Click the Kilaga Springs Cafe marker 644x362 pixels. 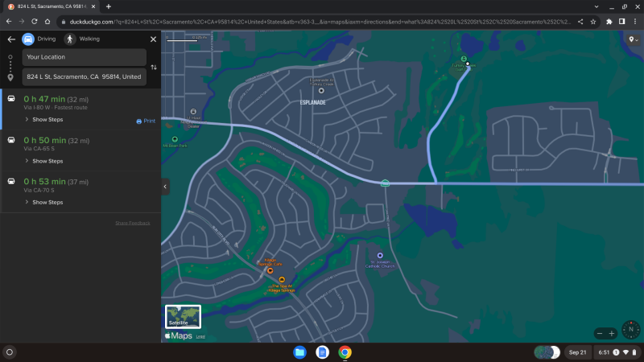(x=270, y=271)
